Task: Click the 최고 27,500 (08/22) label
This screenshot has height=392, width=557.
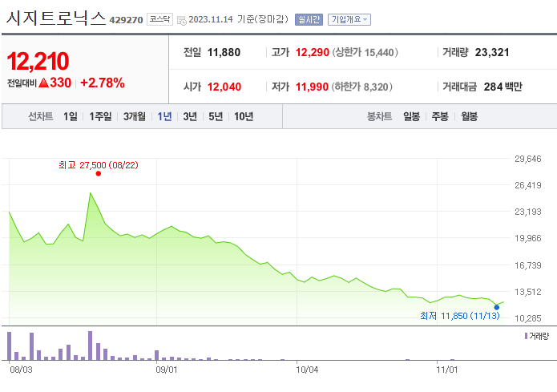Action: pyautogui.click(x=99, y=165)
